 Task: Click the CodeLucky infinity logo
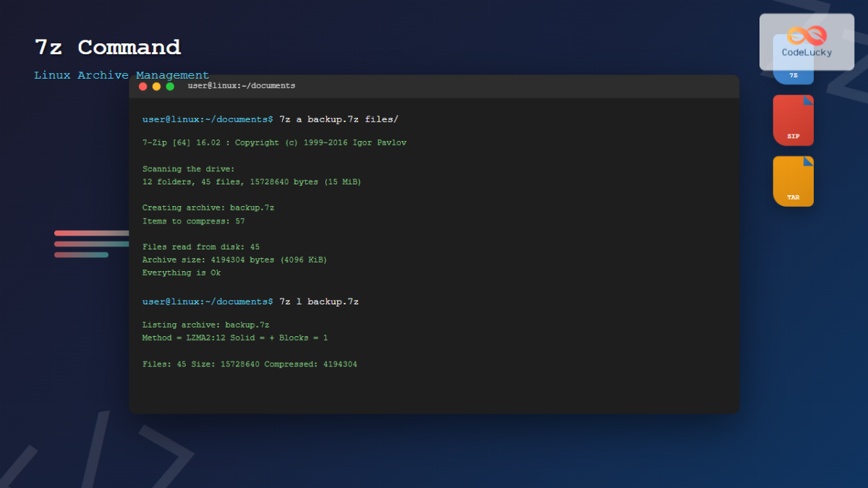[806, 35]
